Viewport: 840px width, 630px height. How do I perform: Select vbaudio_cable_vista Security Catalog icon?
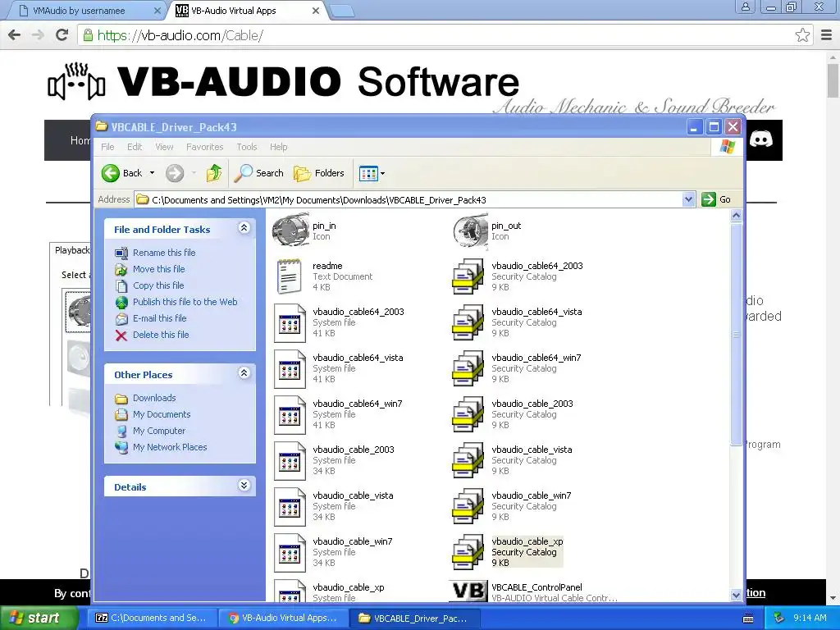click(468, 461)
